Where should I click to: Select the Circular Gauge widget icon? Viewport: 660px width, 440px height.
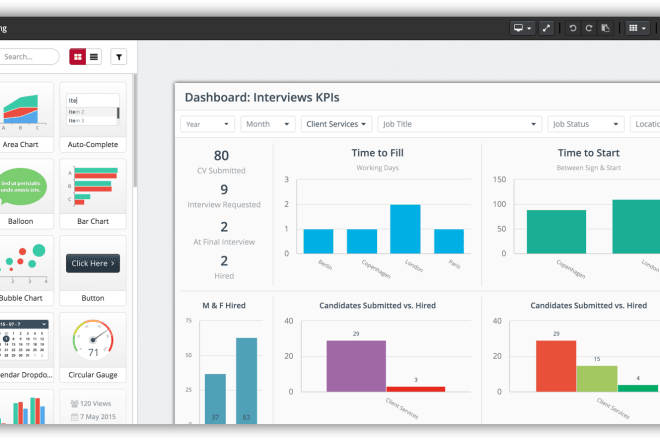[x=93, y=347]
